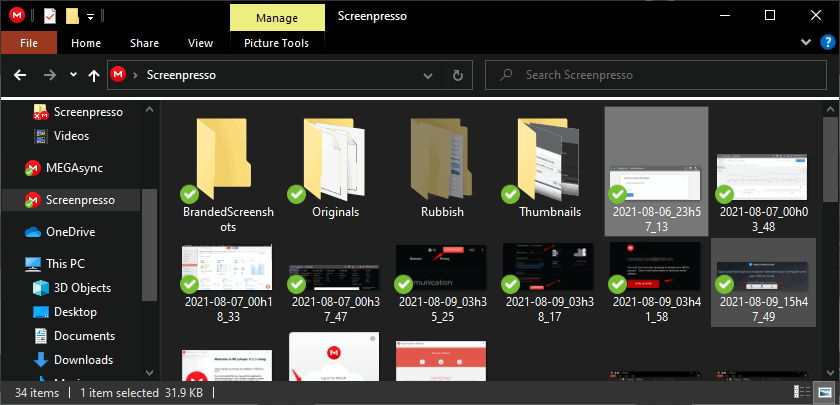Open Documents in the sidebar
Screen dimensions: 840x405
(73, 336)
